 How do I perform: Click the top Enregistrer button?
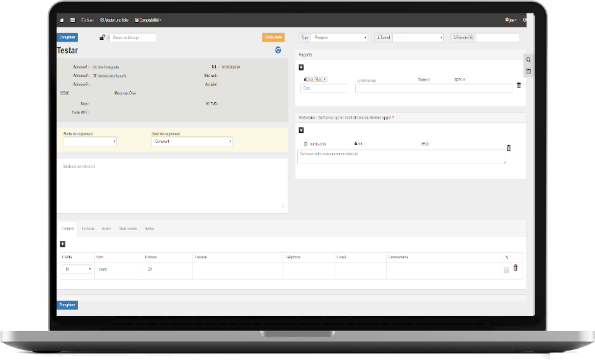tap(68, 37)
